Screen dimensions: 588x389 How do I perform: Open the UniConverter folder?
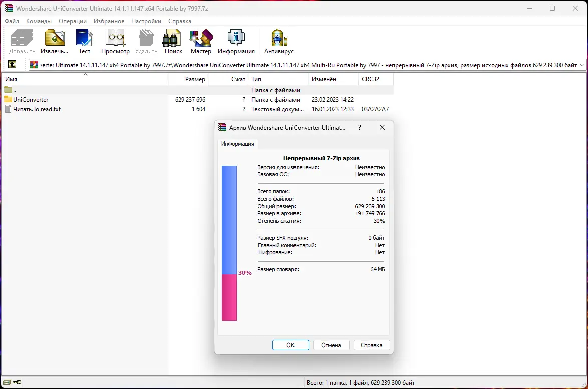tap(32, 99)
